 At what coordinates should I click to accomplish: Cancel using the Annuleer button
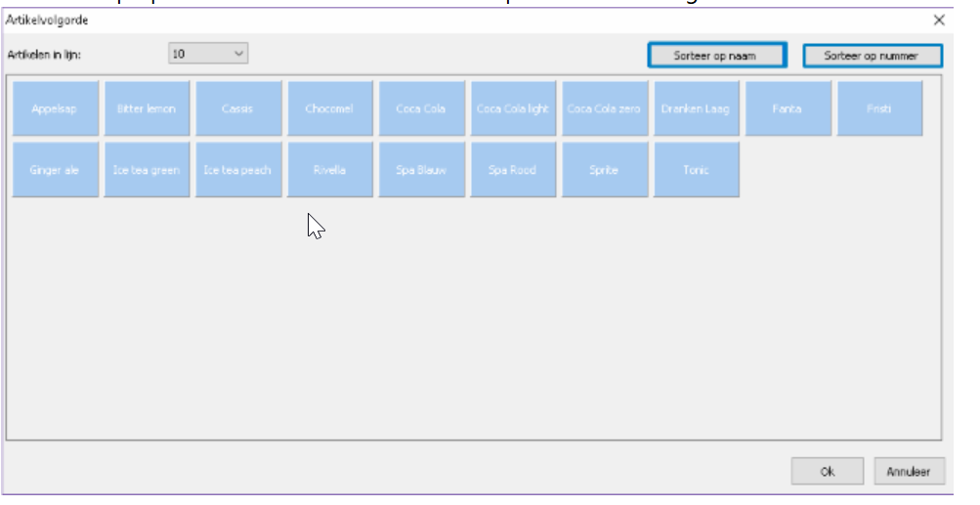pos(909,471)
